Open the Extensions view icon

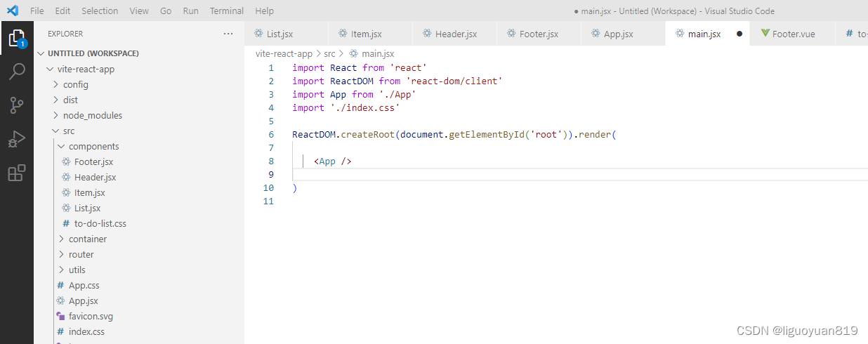[x=17, y=173]
